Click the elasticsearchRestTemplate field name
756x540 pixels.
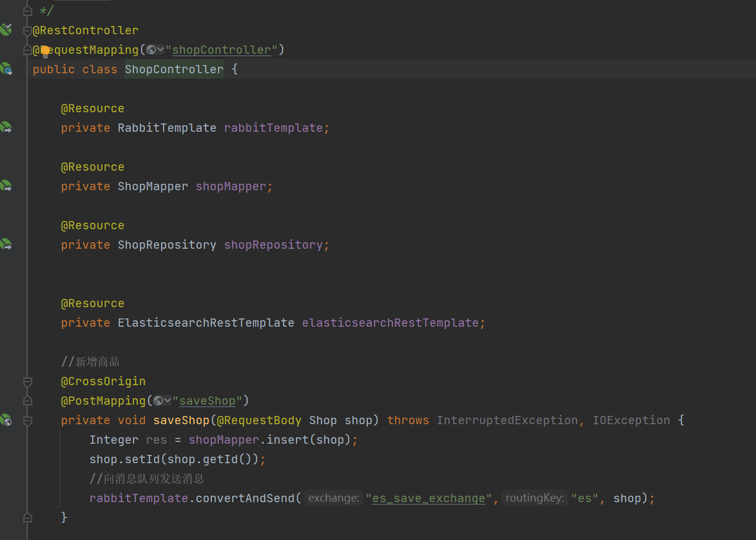pyautogui.click(x=390, y=323)
